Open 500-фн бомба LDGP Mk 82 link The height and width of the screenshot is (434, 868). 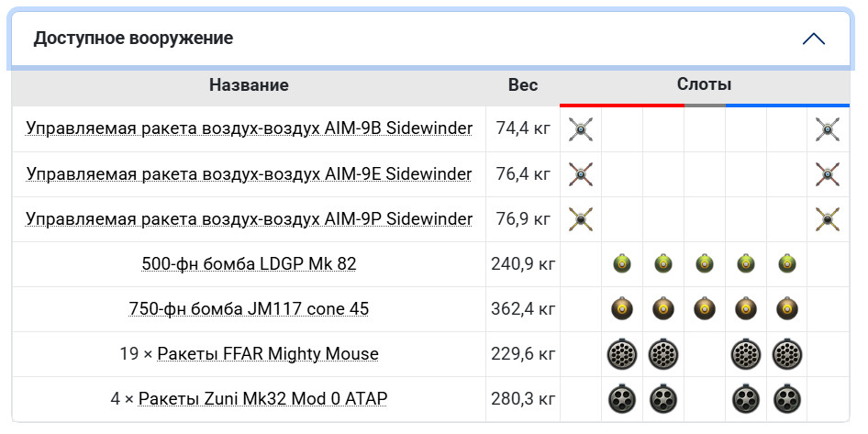249,263
